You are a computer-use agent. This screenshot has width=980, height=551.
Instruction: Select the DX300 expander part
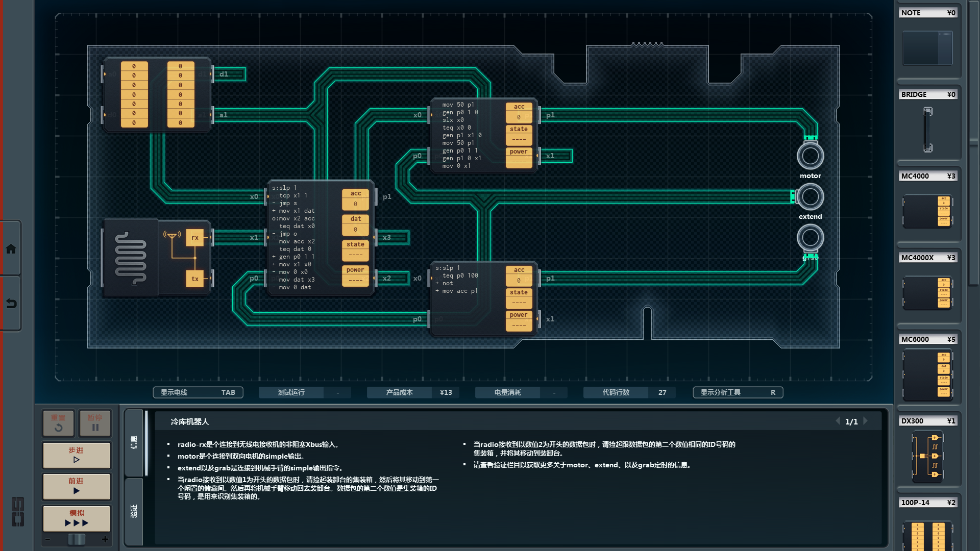coord(927,456)
